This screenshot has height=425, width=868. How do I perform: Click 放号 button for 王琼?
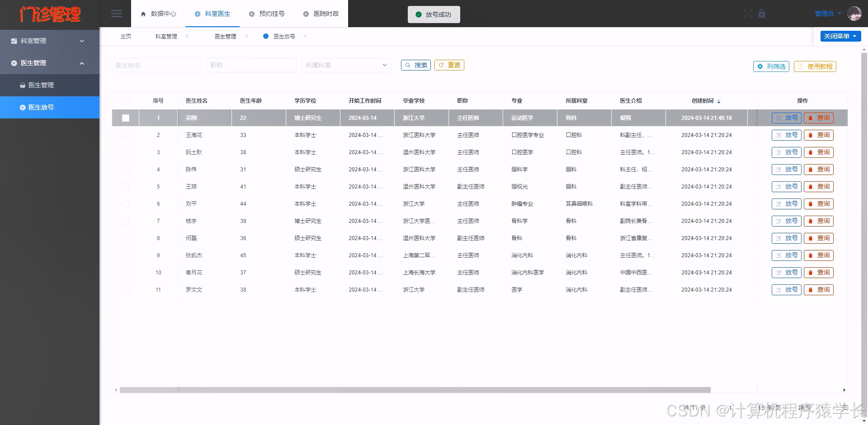click(x=786, y=187)
